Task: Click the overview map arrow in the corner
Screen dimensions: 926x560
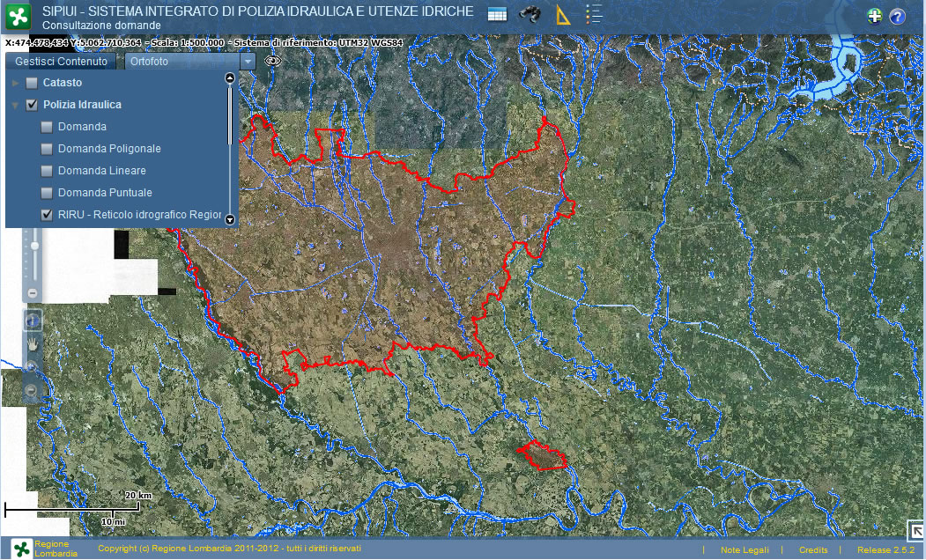Action: coord(916,530)
